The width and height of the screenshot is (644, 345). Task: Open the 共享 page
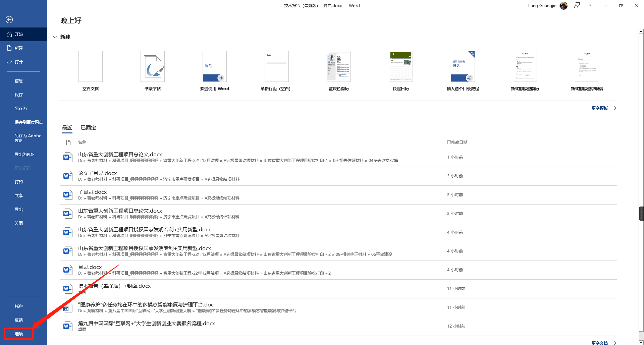[23, 195]
